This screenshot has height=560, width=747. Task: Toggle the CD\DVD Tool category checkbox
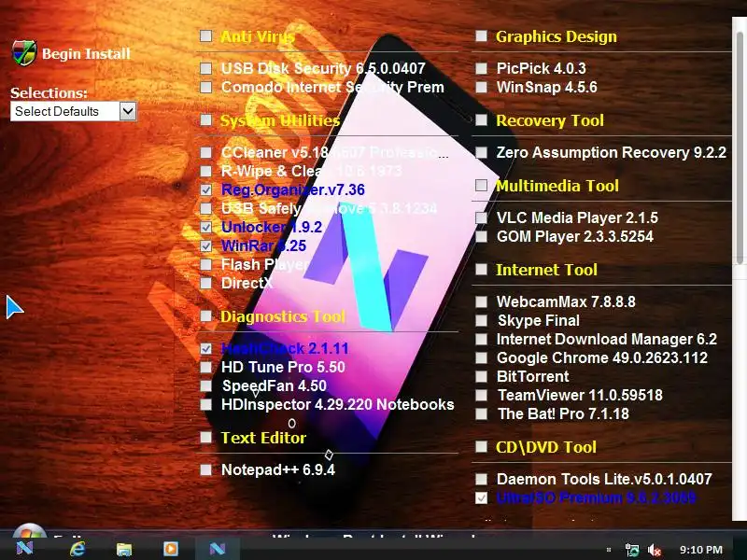(482, 447)
